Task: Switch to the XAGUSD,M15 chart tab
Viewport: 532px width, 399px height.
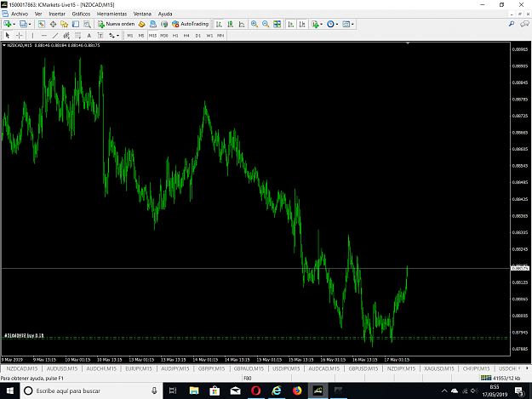Action: (438, 368)
